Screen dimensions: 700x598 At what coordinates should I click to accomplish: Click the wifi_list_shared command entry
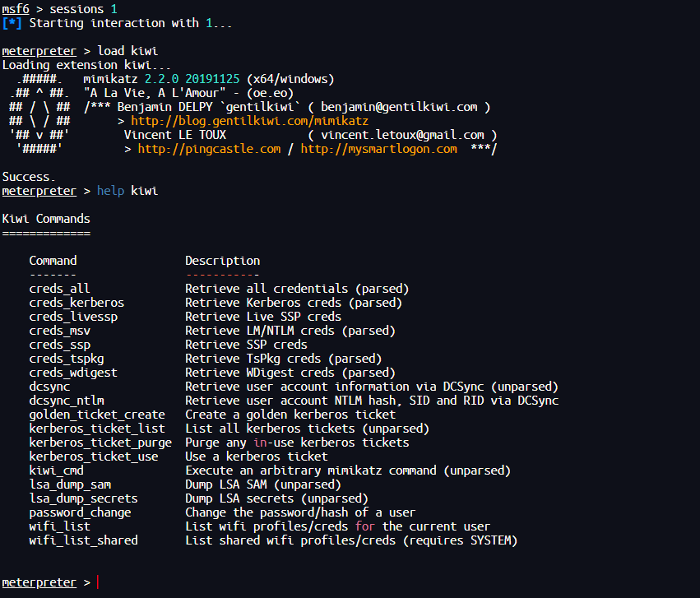(83, 540)
